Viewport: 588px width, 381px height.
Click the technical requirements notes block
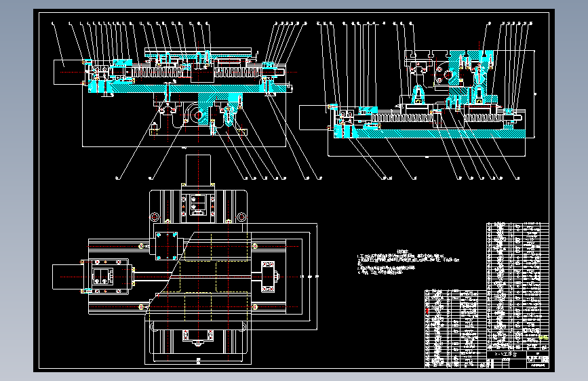pyautogui.click(x=408, y=262)
